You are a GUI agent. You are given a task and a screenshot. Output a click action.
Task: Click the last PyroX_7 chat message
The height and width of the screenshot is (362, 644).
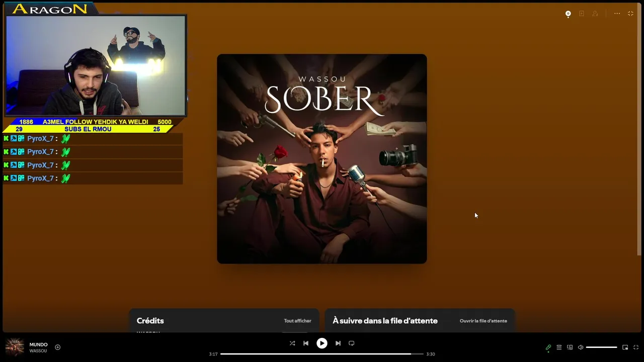pyautogui.click(x=93, y=178)
